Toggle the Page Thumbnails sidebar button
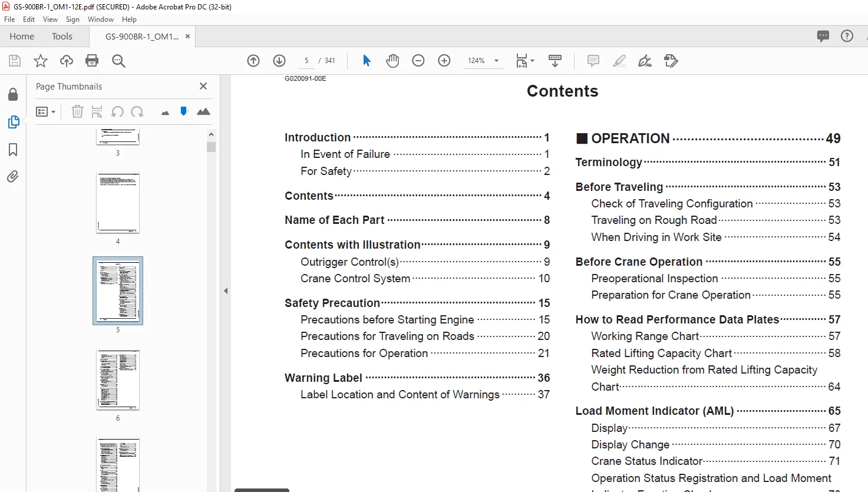The image size is (868, 492). point(14,122)
